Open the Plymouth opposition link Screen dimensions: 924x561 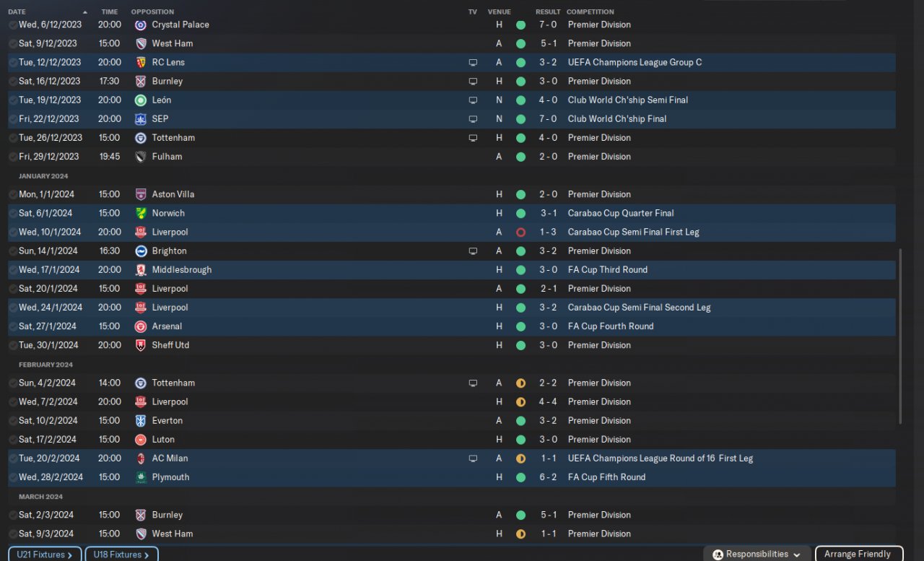pyautogui.click(x=170, y=477)
